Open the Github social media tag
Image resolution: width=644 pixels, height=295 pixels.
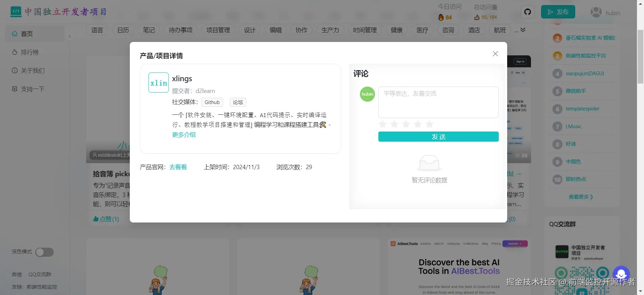point(212,102)
